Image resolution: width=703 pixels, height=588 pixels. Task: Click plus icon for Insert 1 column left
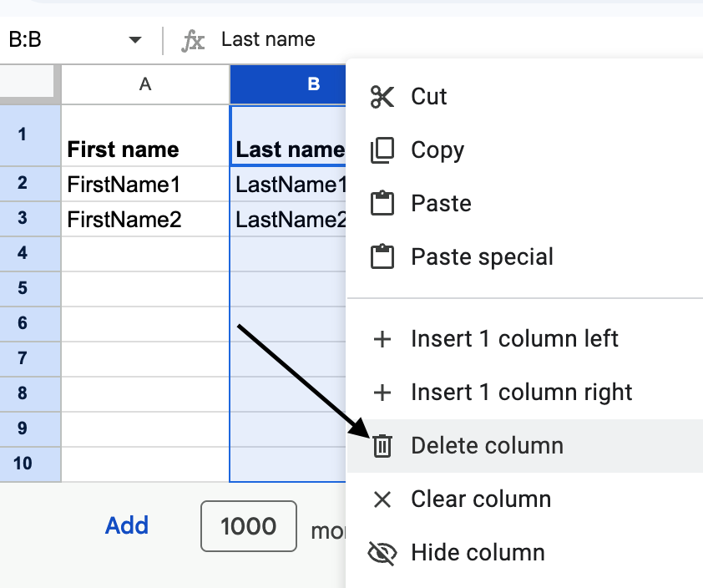tap(382, 339)
